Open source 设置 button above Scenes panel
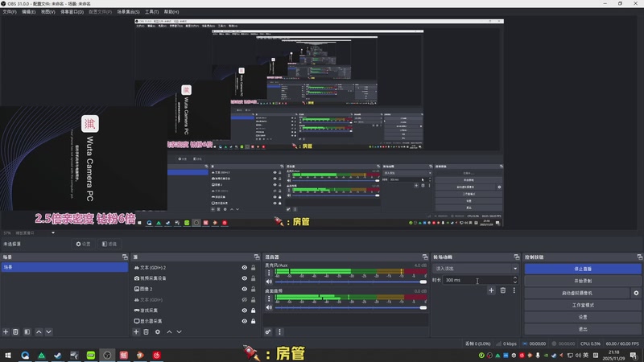 click(83, 244)
